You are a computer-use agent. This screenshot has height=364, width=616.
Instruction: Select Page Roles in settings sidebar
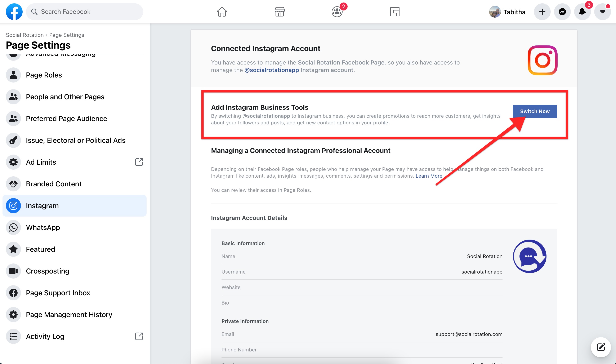click(x=44, y=75)
